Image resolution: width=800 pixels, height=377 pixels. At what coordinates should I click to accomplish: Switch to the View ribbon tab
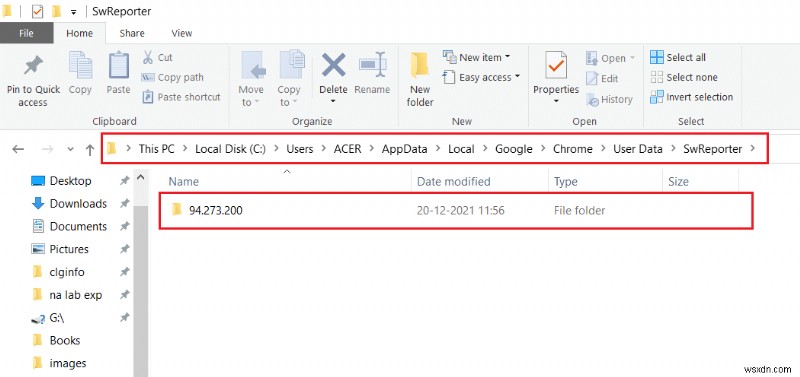182,33
